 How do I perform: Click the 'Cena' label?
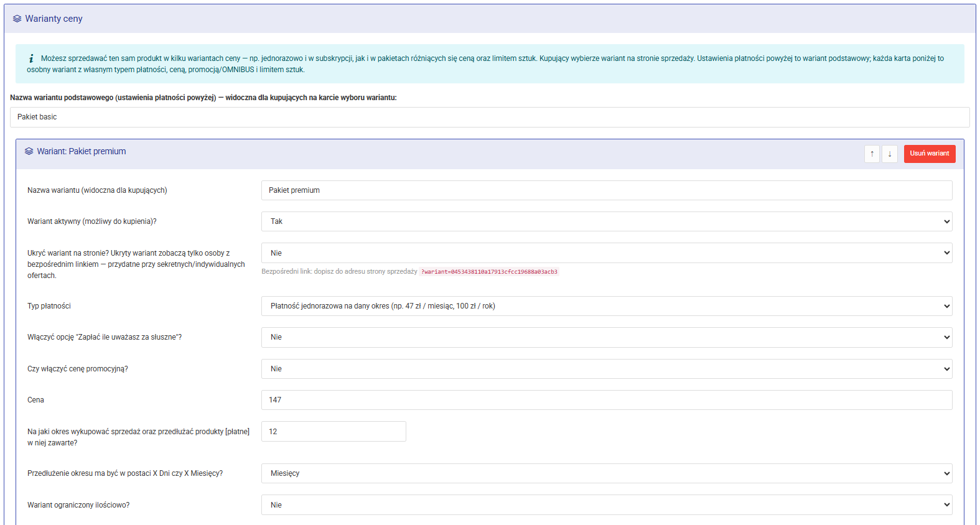35,400
